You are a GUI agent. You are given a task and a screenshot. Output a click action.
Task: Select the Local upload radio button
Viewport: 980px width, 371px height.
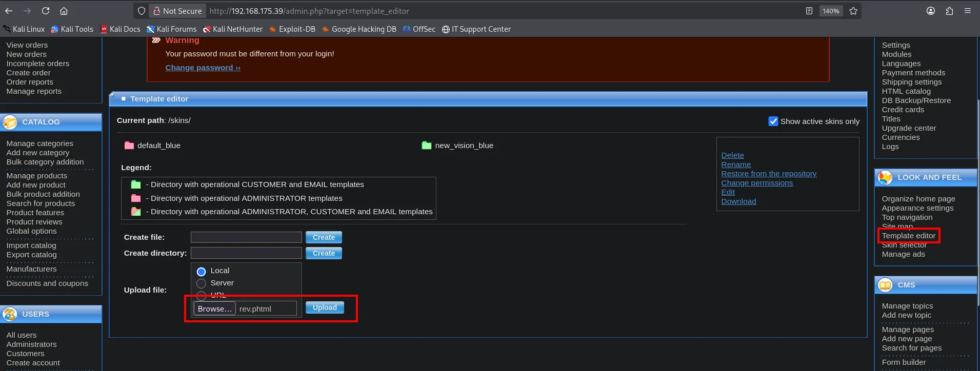201,271
